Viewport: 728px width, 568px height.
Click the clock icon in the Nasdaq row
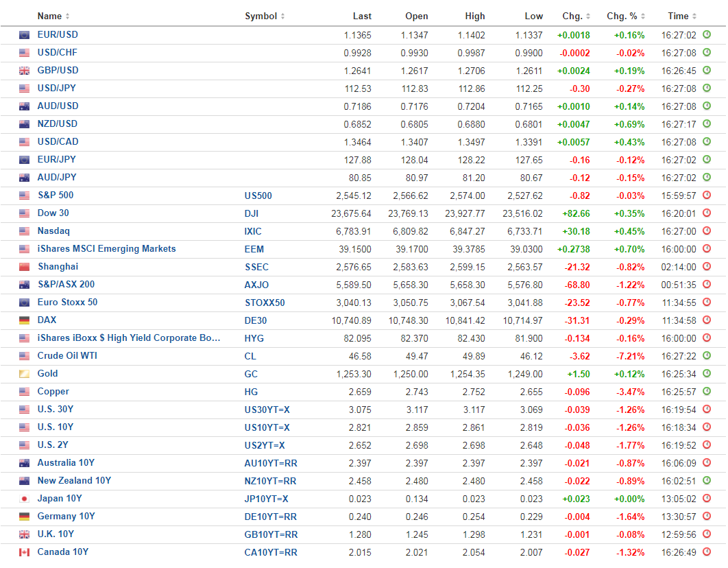click(707, 231)
